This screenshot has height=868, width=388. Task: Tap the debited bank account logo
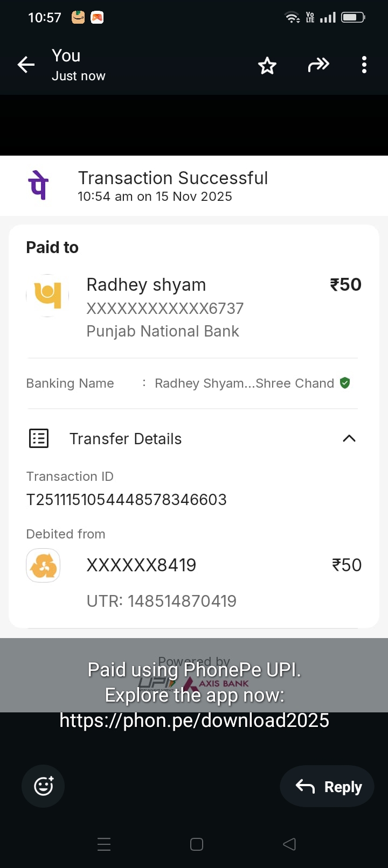43,565
